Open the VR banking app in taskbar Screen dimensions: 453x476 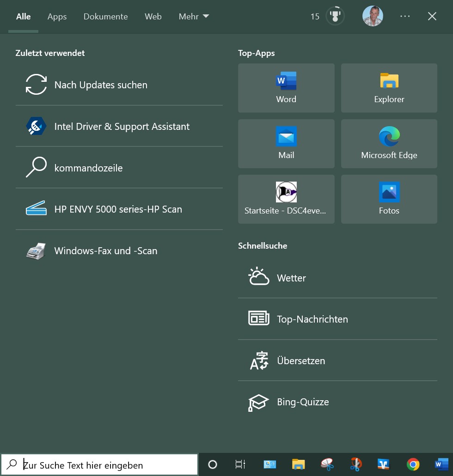(x=384, y=464)
